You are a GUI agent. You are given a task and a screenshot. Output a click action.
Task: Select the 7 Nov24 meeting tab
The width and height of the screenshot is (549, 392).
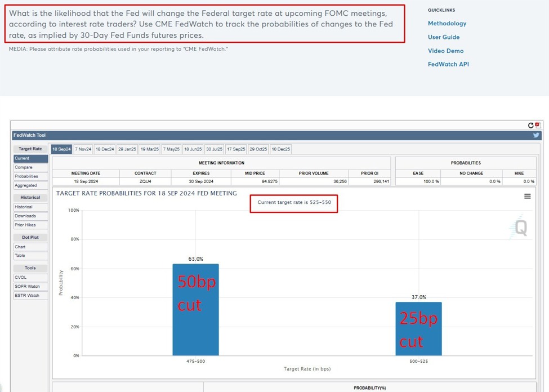pyautogui.click(x=83, y=149)
